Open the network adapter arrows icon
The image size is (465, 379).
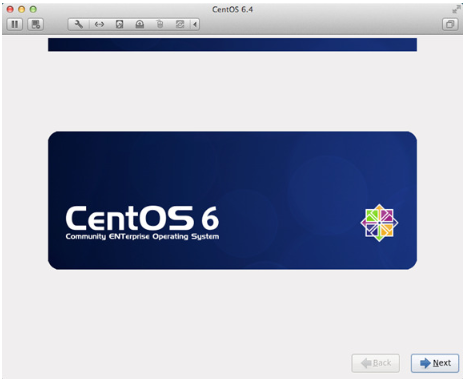pyautogui.click(x=99, y=24)
